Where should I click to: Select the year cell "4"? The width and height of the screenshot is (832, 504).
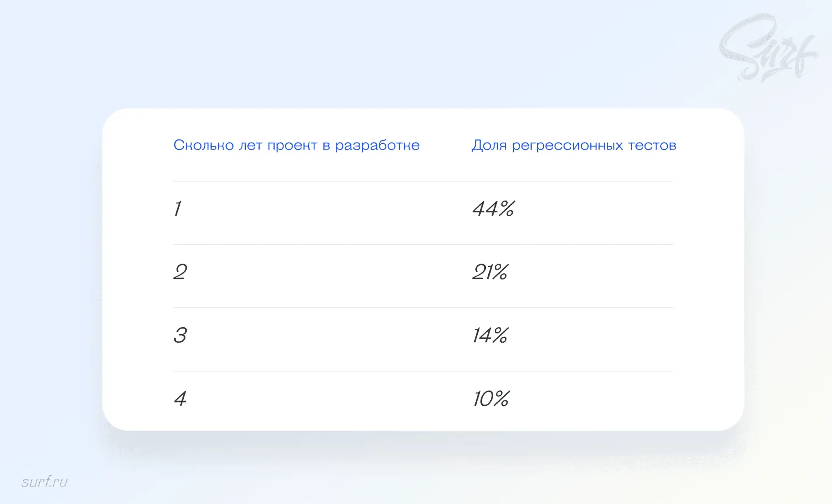coord(180,399)
